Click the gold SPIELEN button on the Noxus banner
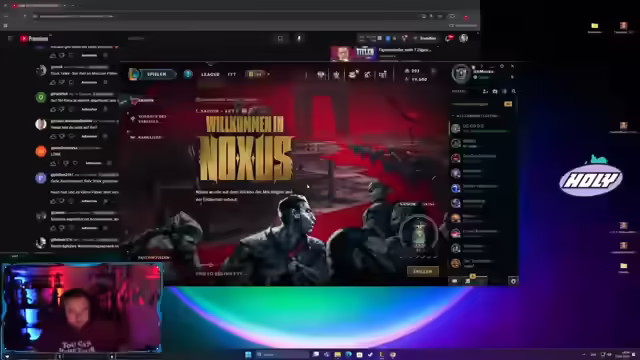 coord(423,271)
